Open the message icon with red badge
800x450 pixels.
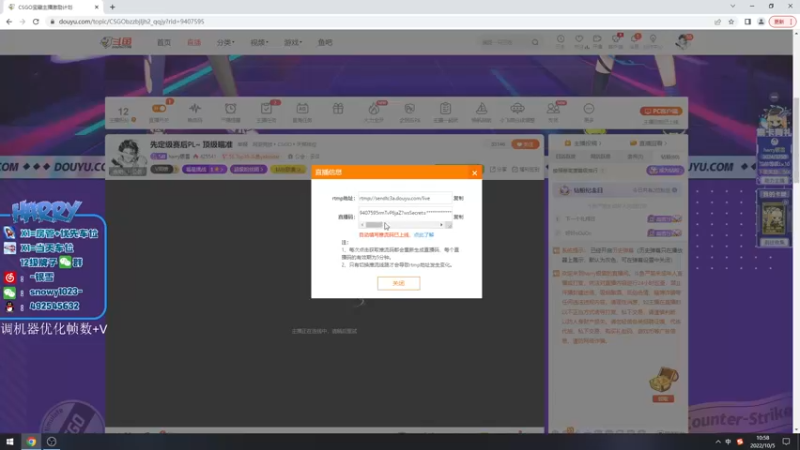pyautogui.click(x=635, y=39)
